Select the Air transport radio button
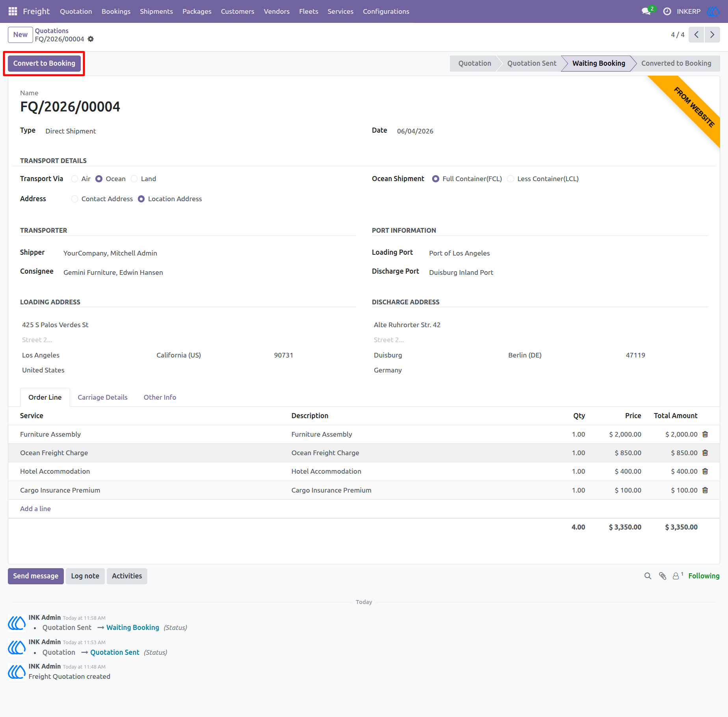This screenshot has width=728, height=717. [74, 179]
